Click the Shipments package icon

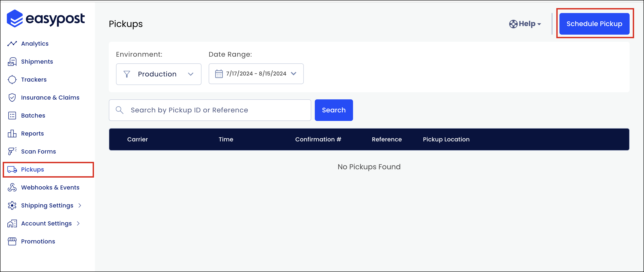pyautogui.click(x=12, y=62)
